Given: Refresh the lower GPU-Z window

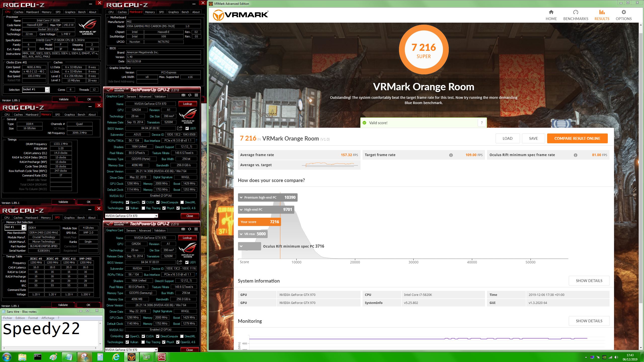Looking at the screenshot, I should tap(189, 229).
